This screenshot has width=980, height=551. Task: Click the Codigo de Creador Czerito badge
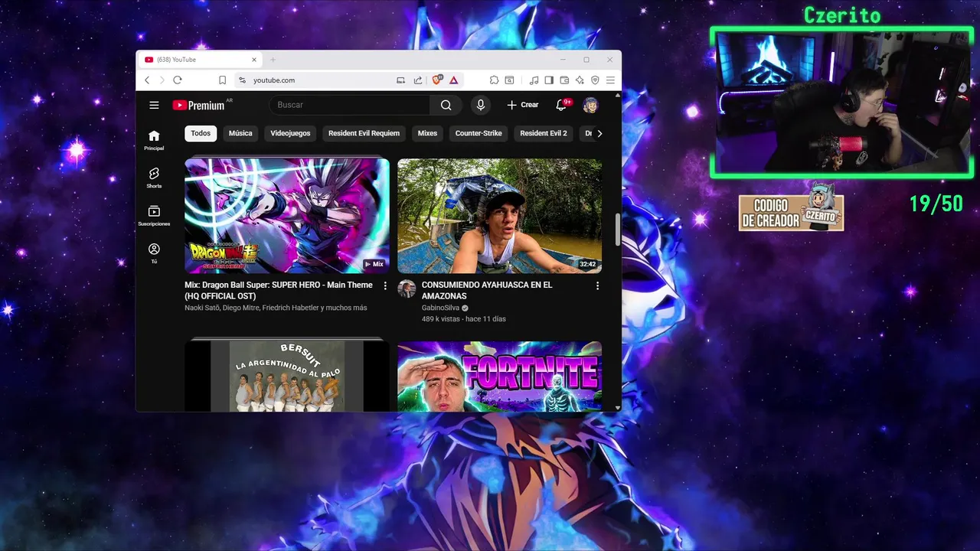[791, 210]
